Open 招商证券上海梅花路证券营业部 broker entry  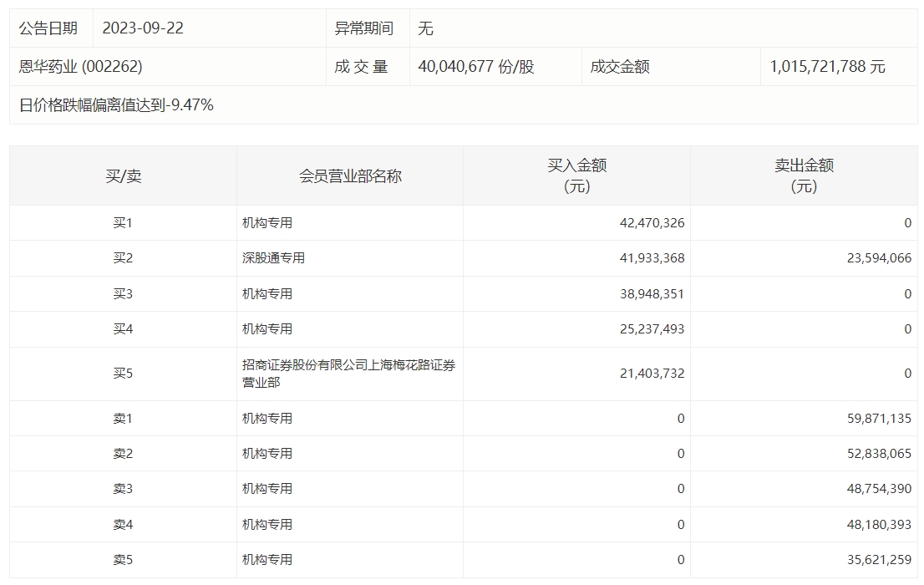tap(348, 374)
